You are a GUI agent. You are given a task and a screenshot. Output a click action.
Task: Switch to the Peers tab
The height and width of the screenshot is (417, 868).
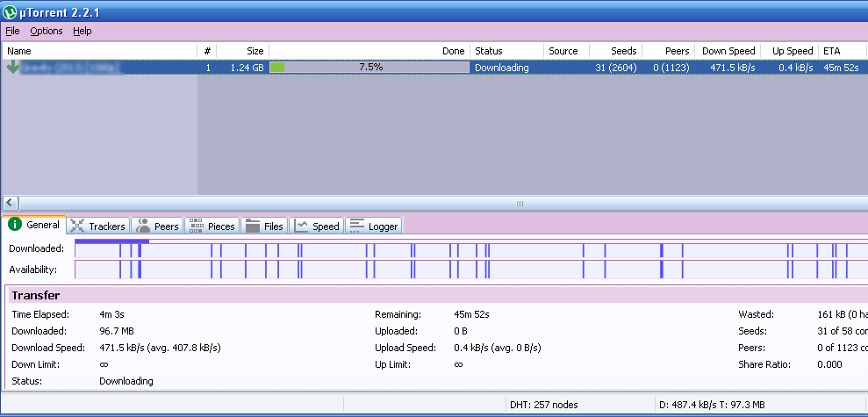[158, 226]
